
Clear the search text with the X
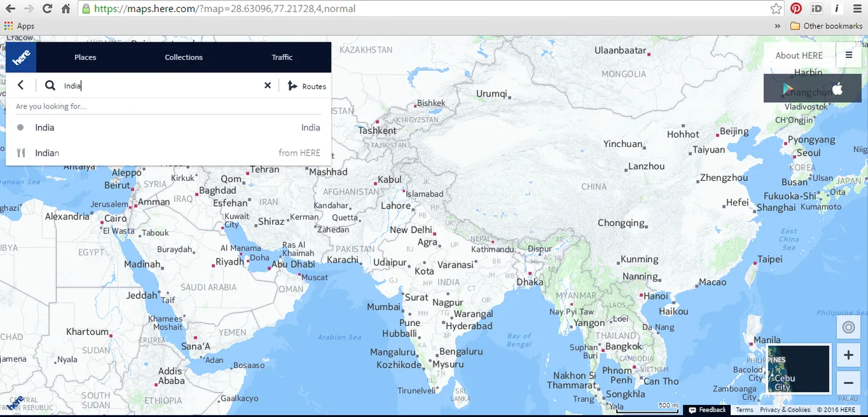coord(268,86)
